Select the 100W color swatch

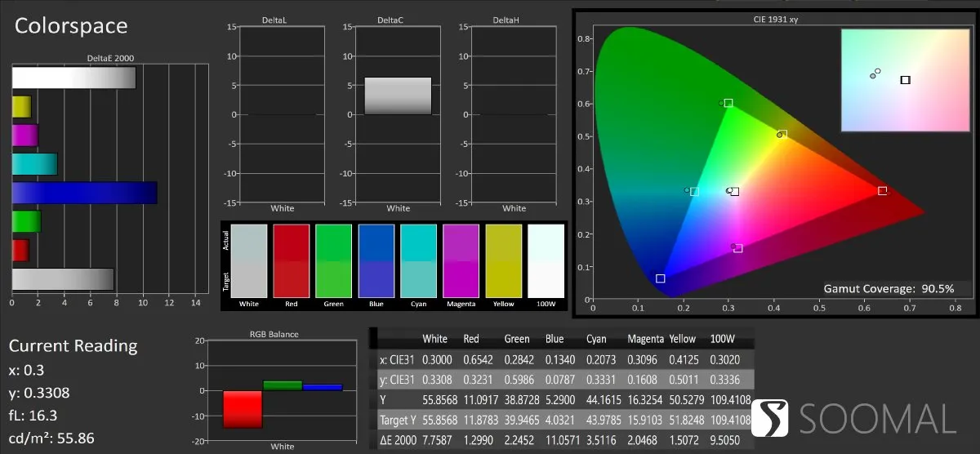pos(547,261)
